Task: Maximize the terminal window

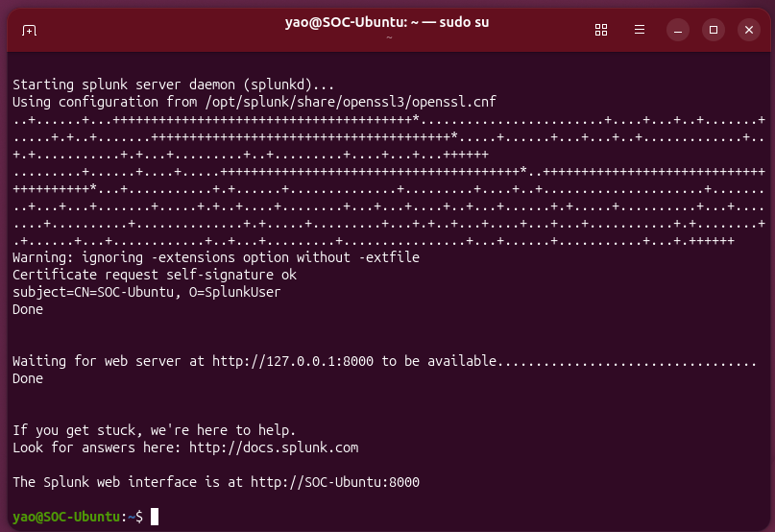Action: (714, 30)
